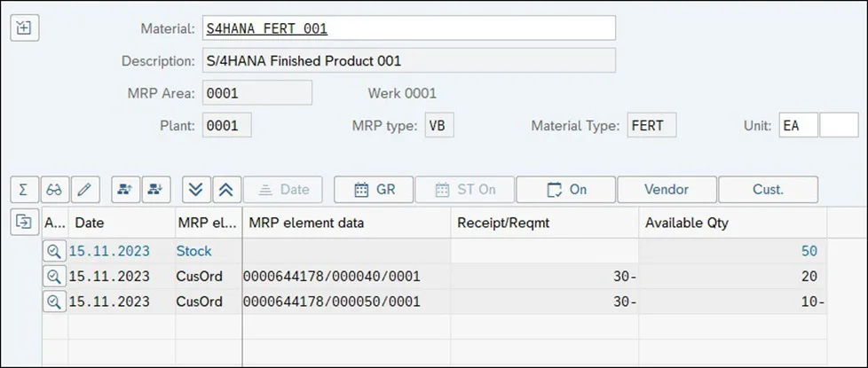
Task: Click the MRP element data column header
Action: [x=346, y=223]
